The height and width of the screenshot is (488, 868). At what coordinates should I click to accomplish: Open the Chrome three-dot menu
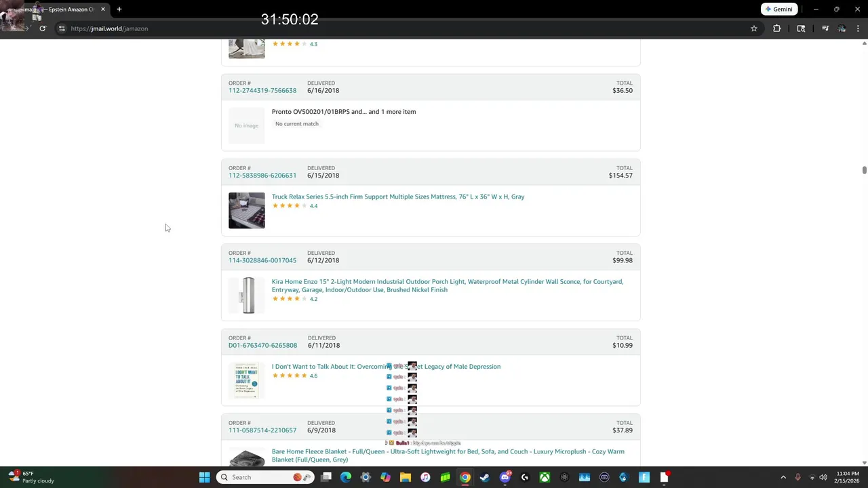coord(858,28)
